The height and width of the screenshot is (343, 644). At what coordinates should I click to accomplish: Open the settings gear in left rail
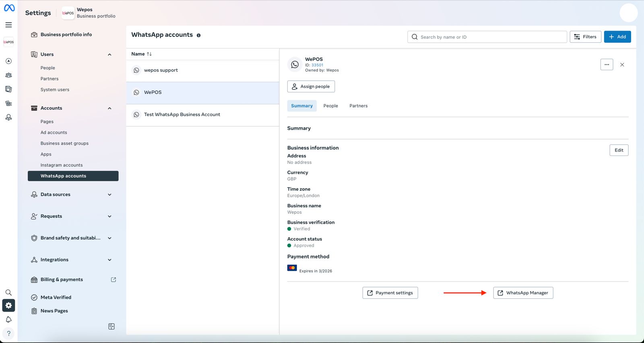pyautogui.click(x=8, y=306)
